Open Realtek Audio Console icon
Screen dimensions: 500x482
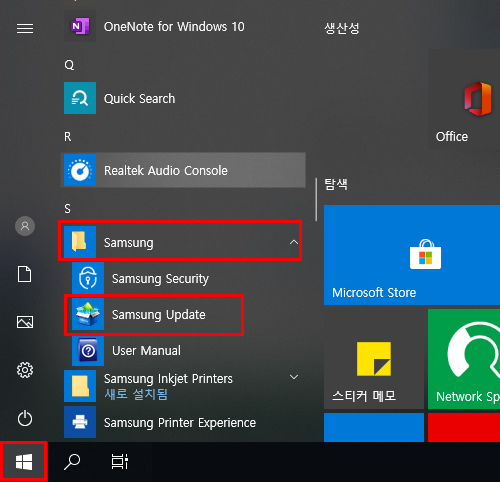80,170
